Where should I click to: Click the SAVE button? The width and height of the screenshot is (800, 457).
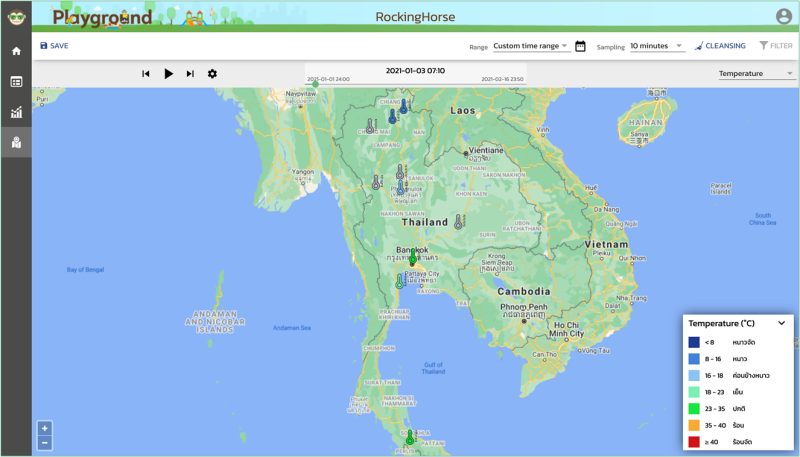54,46
